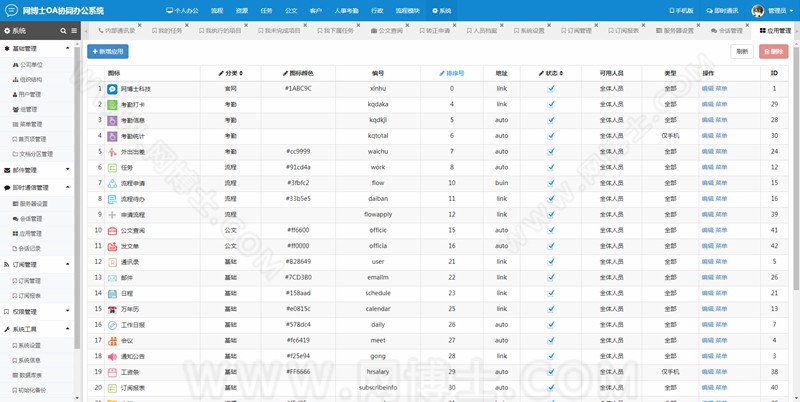
Task: Click the OA system logo icon at top left
Action: (11, 10)
